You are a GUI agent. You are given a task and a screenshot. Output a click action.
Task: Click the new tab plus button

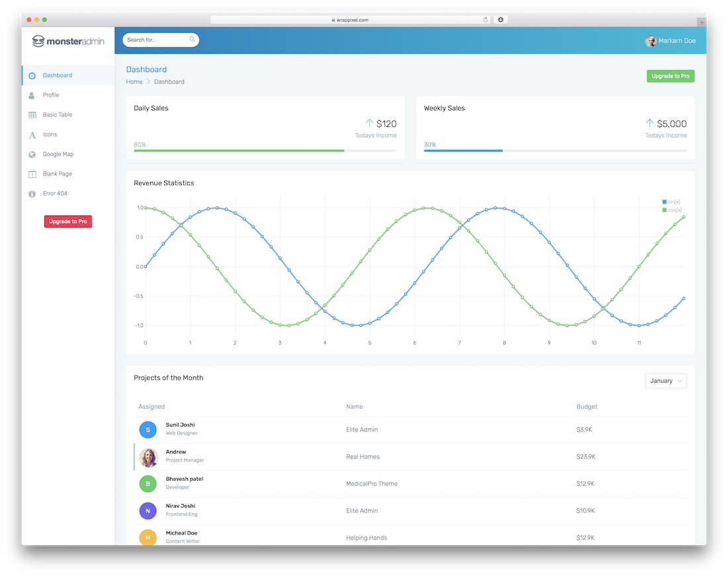701,22
